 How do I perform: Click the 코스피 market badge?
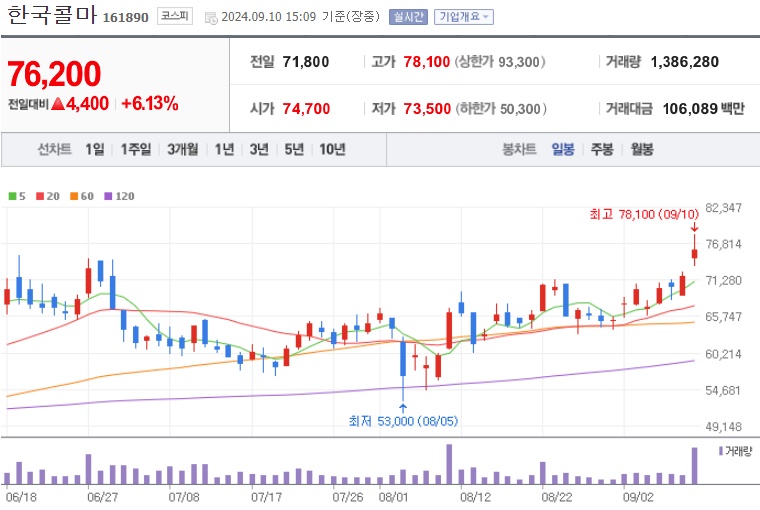(174, 16)
